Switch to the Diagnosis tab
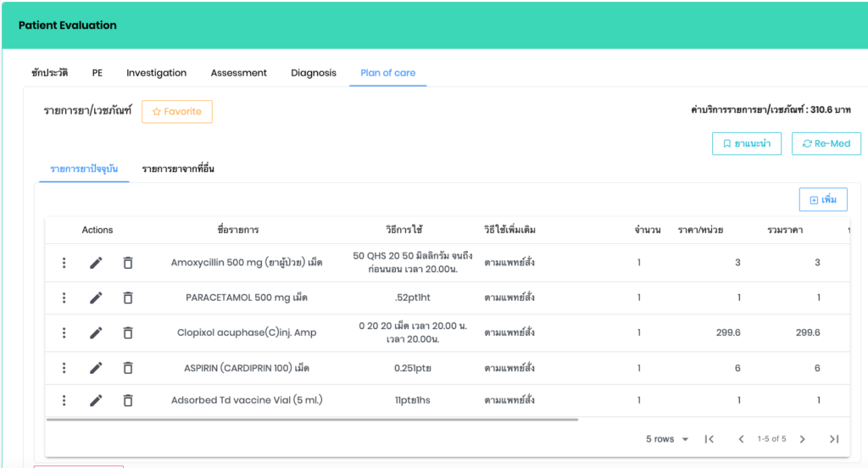 (x=314, y=73)
